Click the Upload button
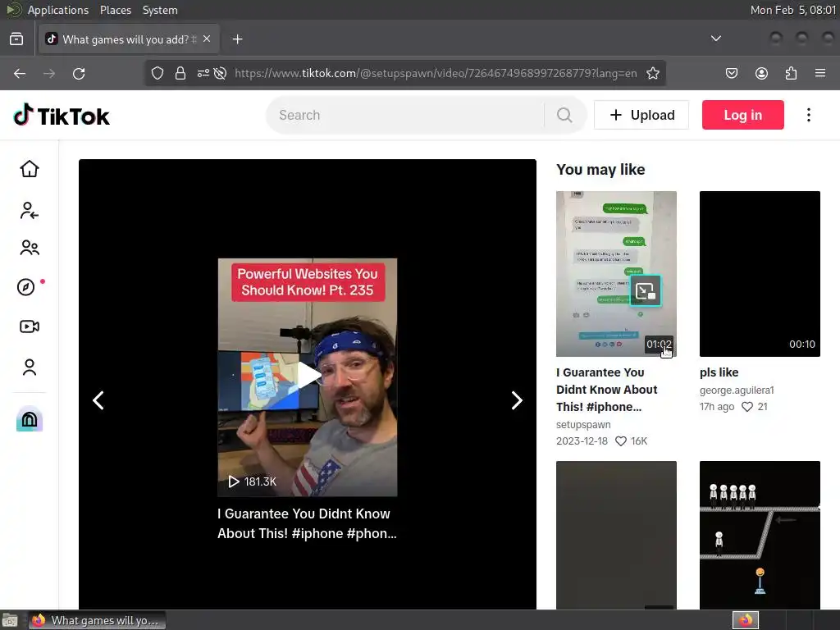Screen dimensions: 840x630 point(641,115)
